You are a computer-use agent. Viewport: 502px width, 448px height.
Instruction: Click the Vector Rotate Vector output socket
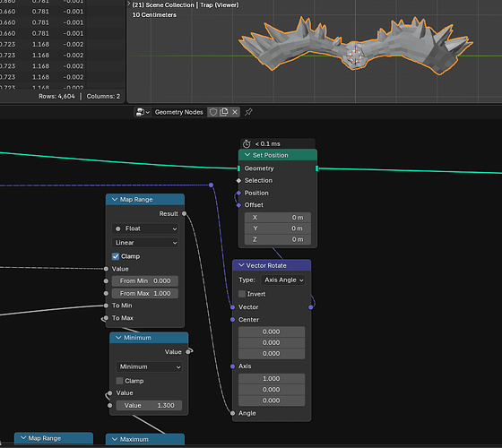[311, 307]
